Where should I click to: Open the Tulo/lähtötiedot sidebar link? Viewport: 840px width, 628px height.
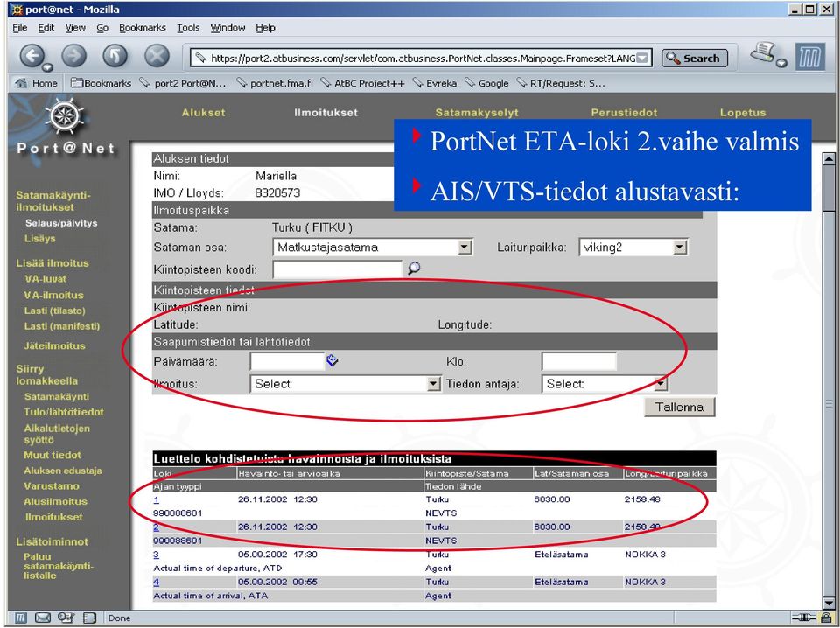[64, 412]
